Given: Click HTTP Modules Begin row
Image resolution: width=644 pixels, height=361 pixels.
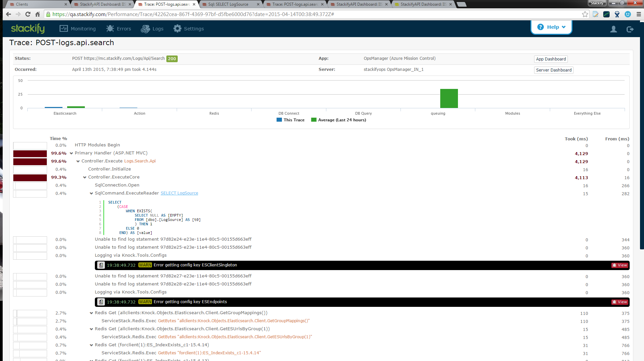Looking at the screenshot, I should coord(321,145).
